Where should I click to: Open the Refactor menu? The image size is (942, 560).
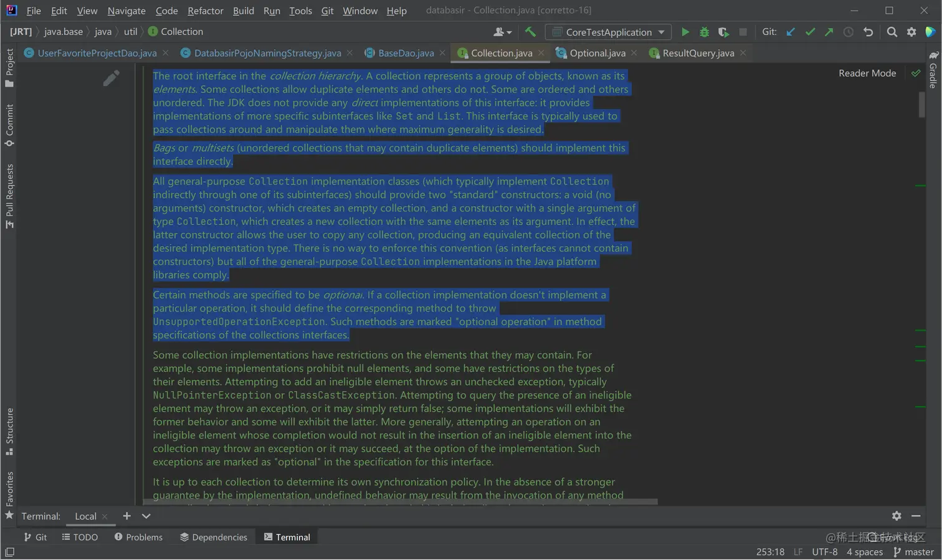(x=205, y=11)
